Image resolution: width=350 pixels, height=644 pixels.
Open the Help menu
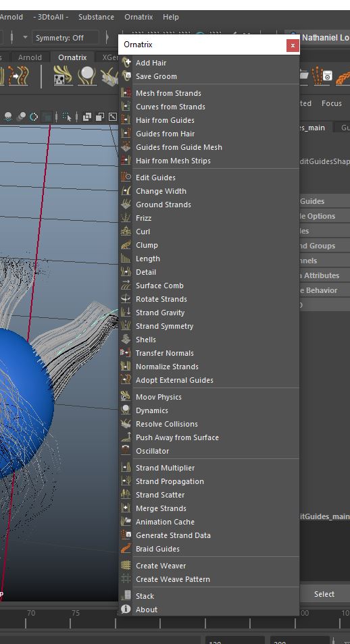pos(171,17)
